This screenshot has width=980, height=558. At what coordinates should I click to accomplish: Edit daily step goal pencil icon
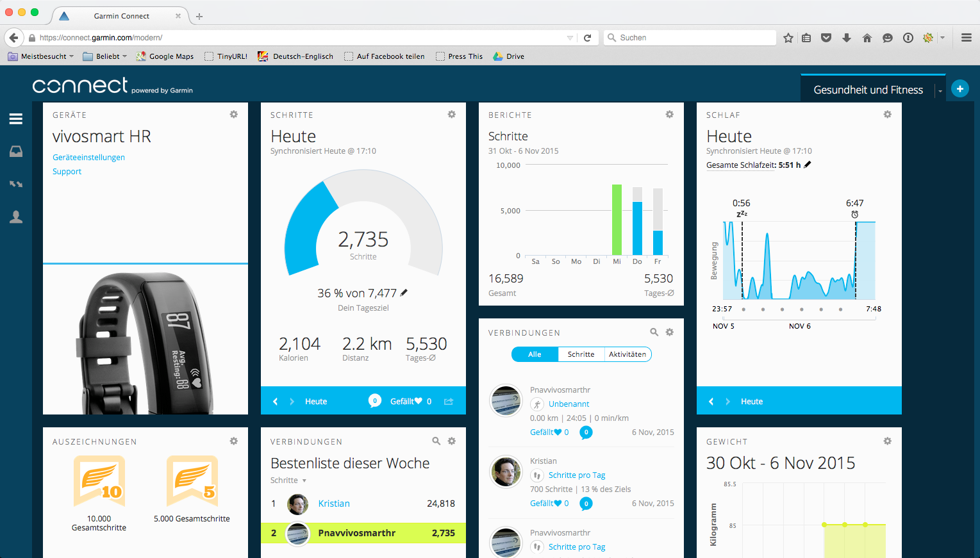(x=404, y=293)
